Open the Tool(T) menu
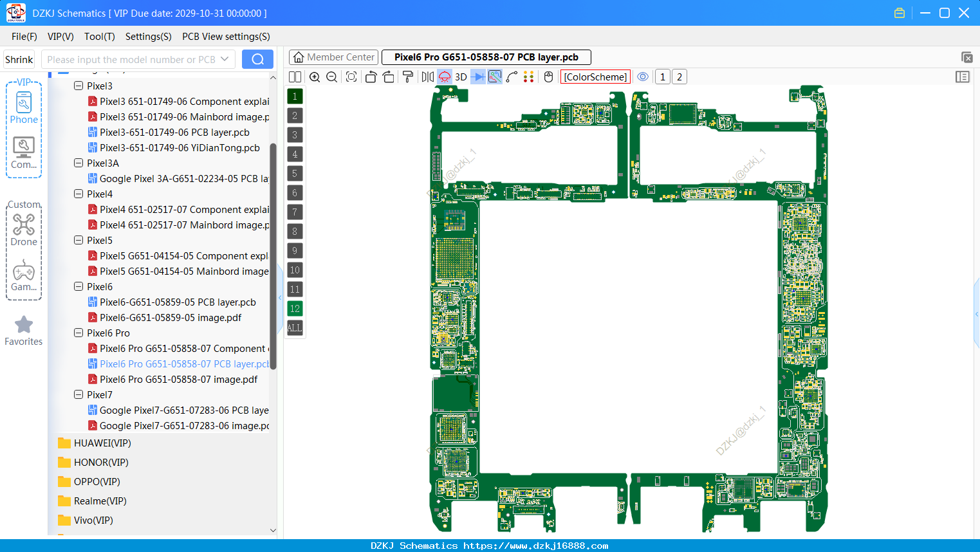Image resolution: width=980 pixels, height=552 pixels. tap(100, 37)
